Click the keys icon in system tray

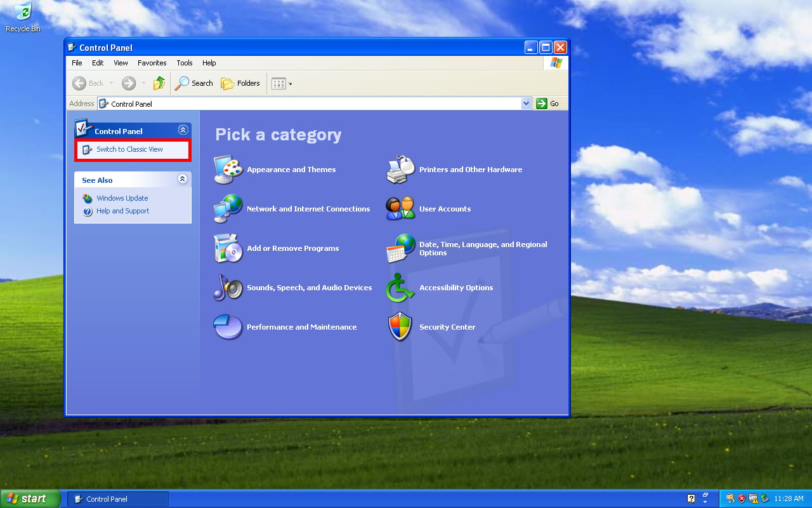pos(730,498)
